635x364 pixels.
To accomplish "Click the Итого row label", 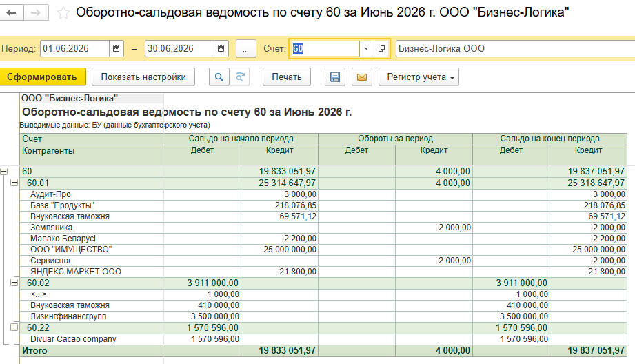I will pyautogui.click(x=34, y=351).
